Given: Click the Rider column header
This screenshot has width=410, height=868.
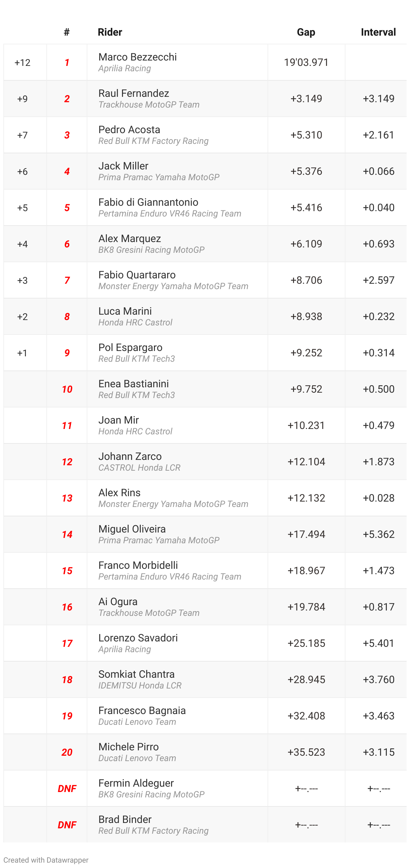Looking at the screenshot, I should pos(110,32).
